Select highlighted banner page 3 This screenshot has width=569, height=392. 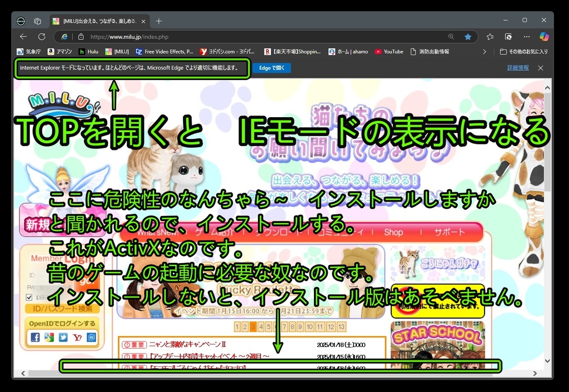click(253, 326)
